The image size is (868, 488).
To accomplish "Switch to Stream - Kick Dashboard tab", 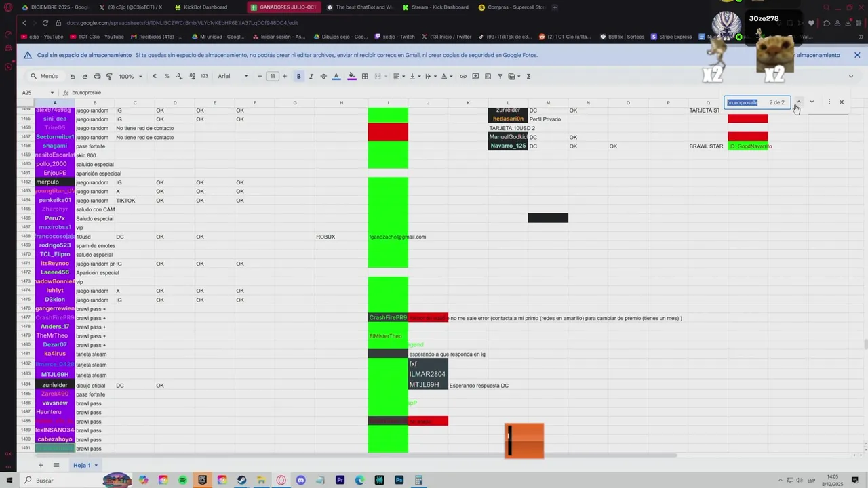I will (x=435, y=7).
